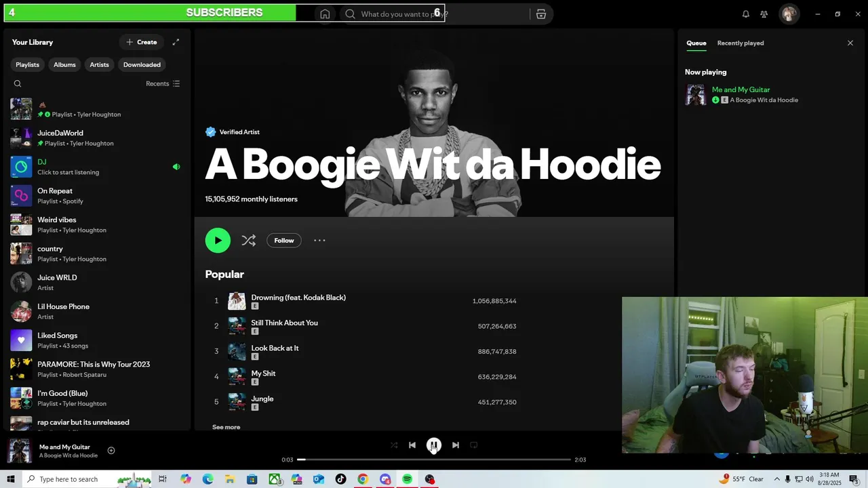Open the DJ library item
This screenshot has height=488, width=868.
pyautogui.click(x=96, y=167)
